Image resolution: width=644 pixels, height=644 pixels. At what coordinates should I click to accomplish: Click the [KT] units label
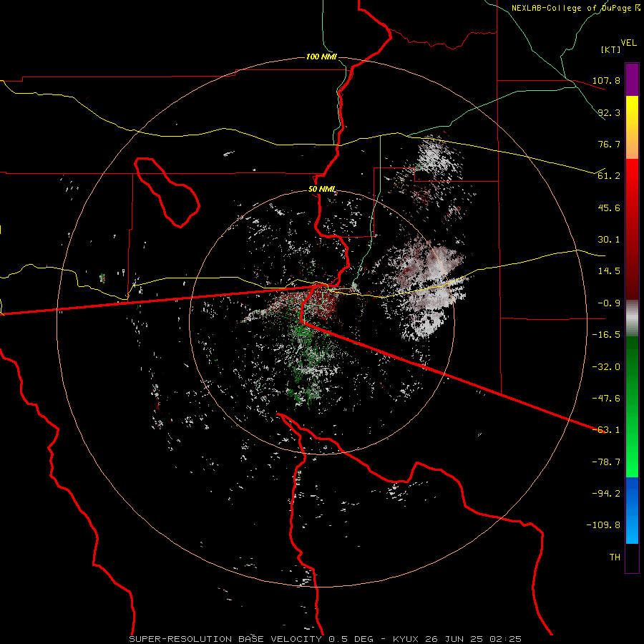coord(610,49)
